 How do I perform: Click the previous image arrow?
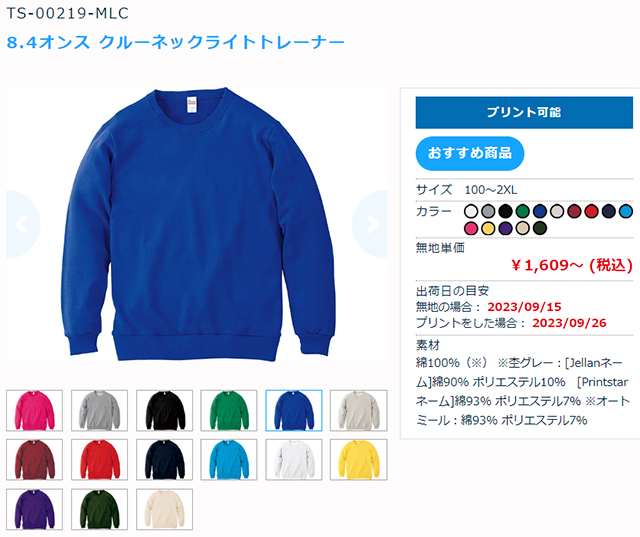23,224
